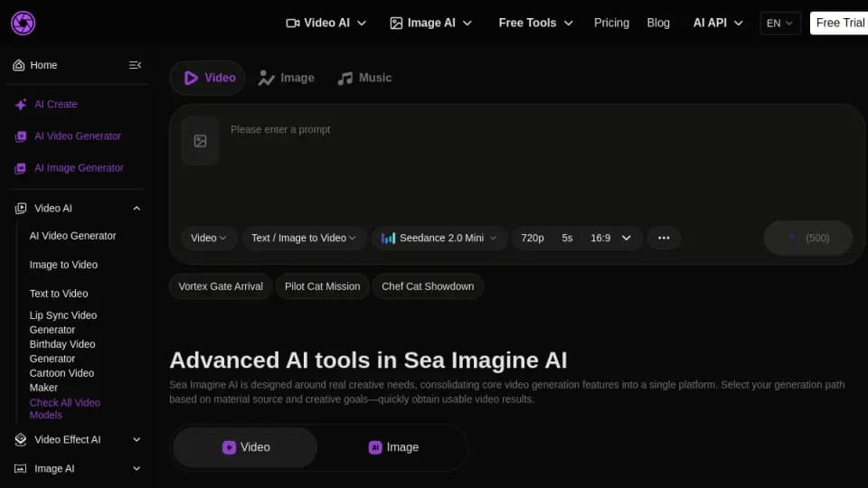Open Lip Sync Video Generator
This screenshot has height=488, width=868.
pos(62,323)
